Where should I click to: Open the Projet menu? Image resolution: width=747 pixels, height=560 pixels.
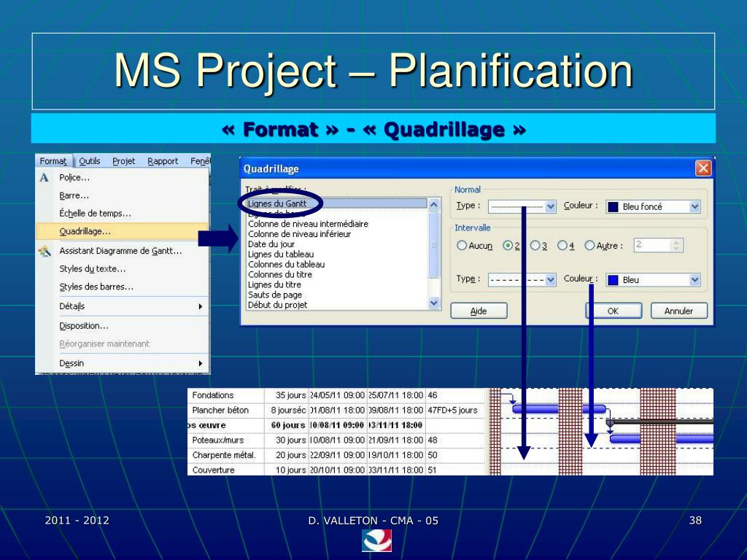tap(124, 161)
